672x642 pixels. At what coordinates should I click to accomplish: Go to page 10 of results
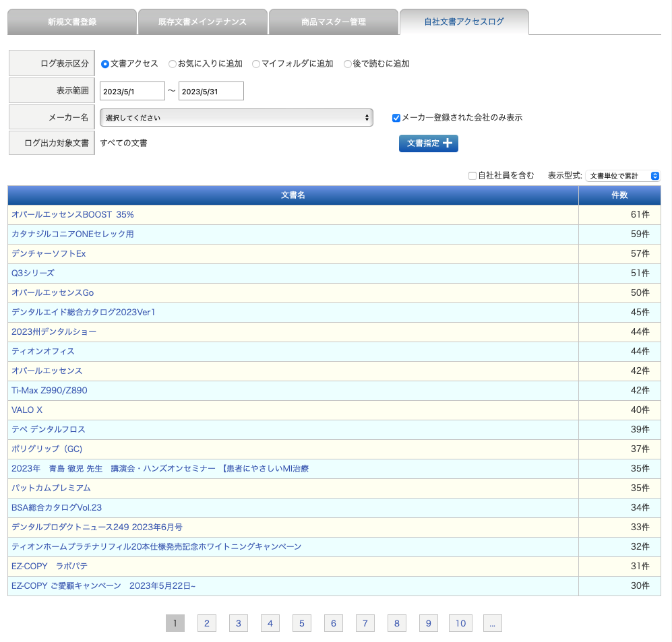pyautogui.click(x=461, y=623)
